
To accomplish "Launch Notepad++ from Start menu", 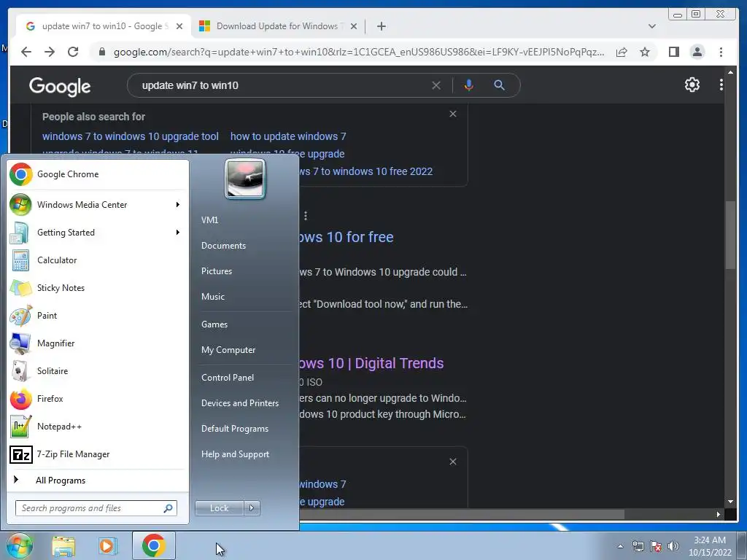I will click(98, 426).
